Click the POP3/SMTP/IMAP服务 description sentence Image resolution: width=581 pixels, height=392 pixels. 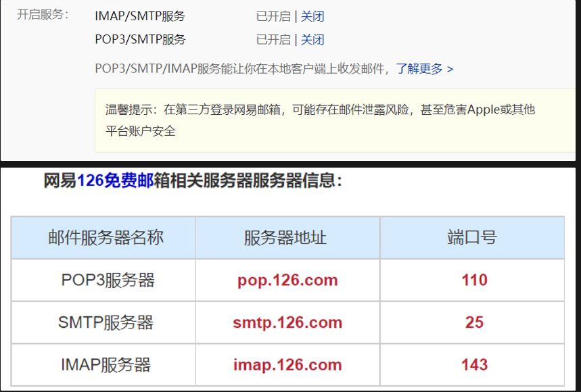coord(243,69)
